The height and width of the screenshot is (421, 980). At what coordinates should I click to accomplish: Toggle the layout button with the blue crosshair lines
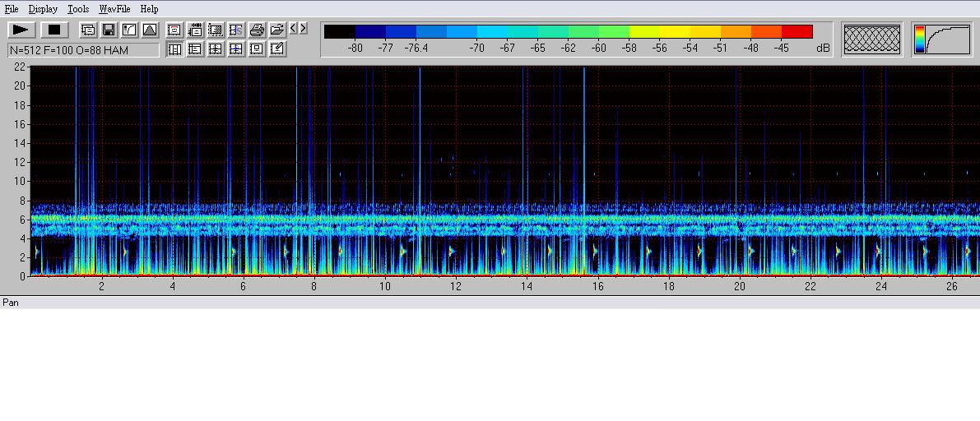pyautogui.click(x=236, y=49)
